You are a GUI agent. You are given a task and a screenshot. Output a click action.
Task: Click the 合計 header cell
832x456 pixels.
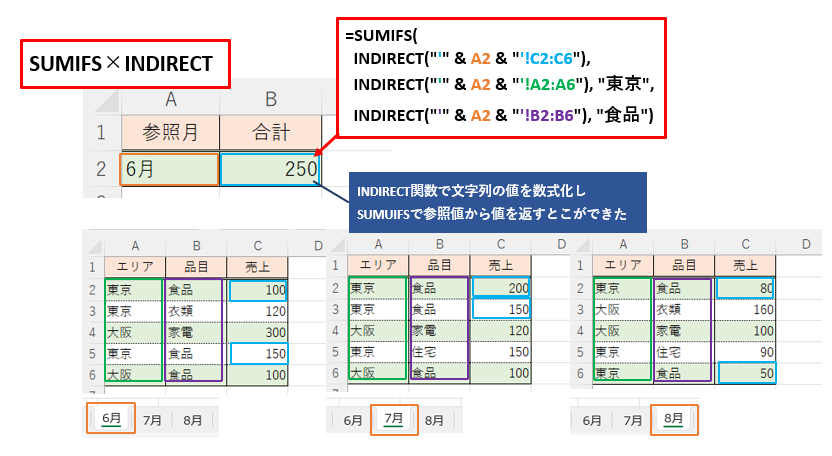271,132
